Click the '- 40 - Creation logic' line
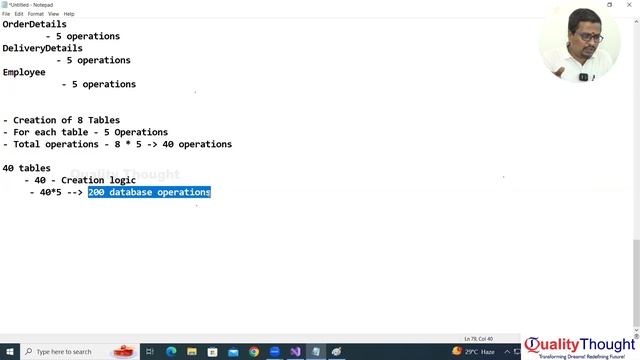Viewport: 640px width, 360px height. tap(80, 180)
